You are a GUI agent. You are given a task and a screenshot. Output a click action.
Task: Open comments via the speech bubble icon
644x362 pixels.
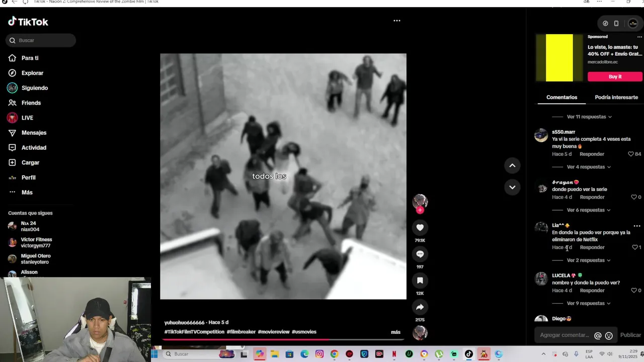pos(420,254)
